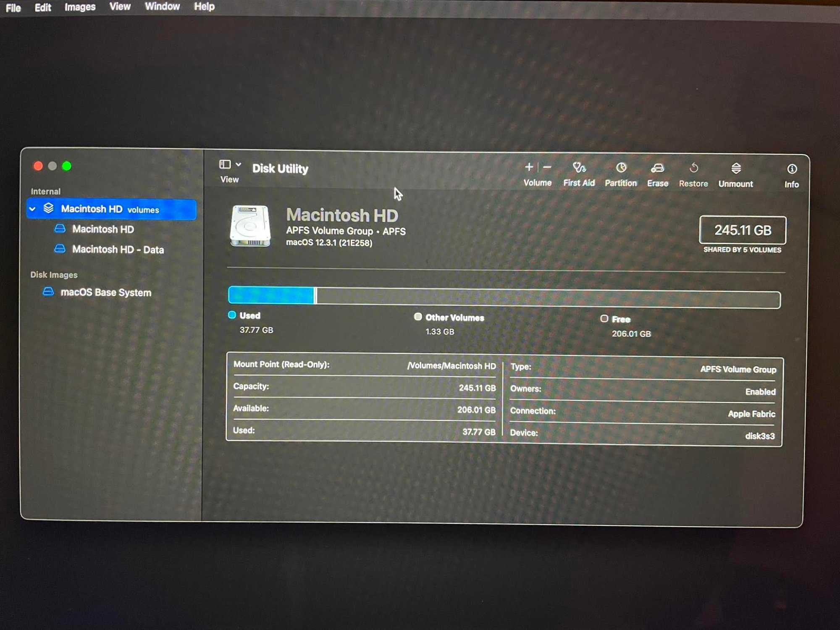Image resolution: width=840 pixels, height=630 pixels.
Task: Click the Erase drive icon
Action: click(x=657, y=169)
